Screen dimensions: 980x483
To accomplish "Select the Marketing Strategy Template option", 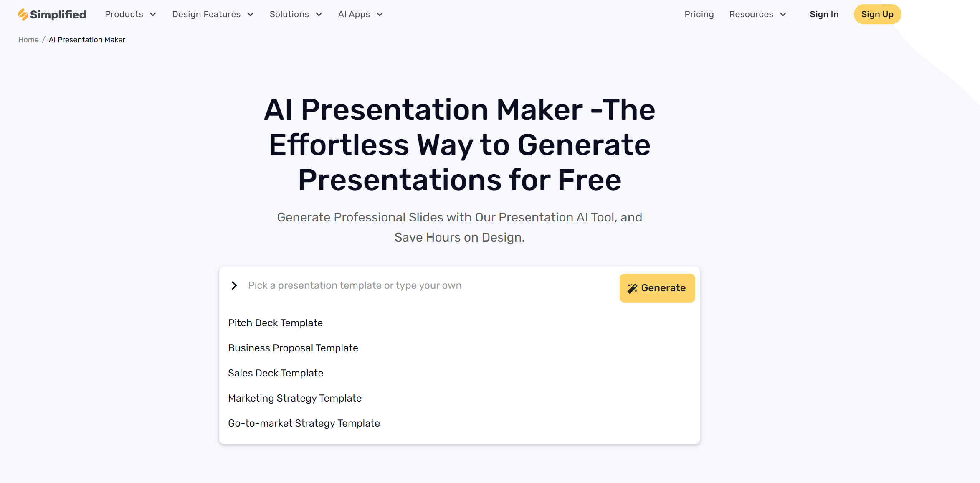I will (294, 398).
